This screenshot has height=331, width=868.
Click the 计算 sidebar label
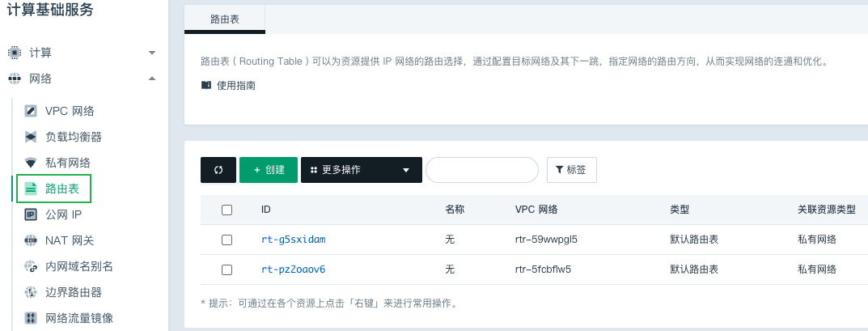40,53
